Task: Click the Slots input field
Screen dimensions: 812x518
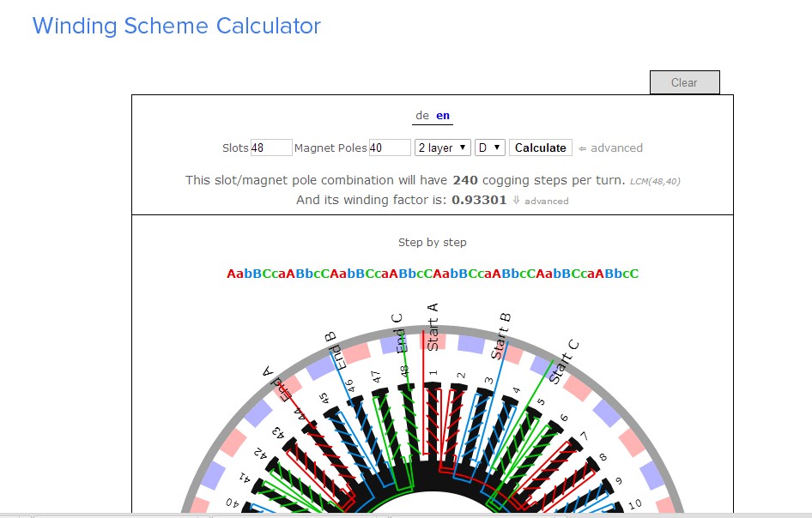Action: 271,148
